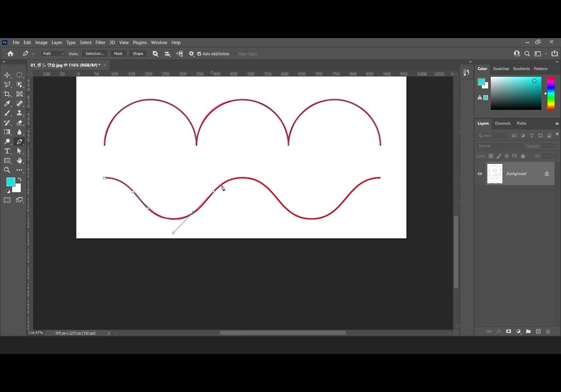Select the Horizontal Type tool

(7, 151)
